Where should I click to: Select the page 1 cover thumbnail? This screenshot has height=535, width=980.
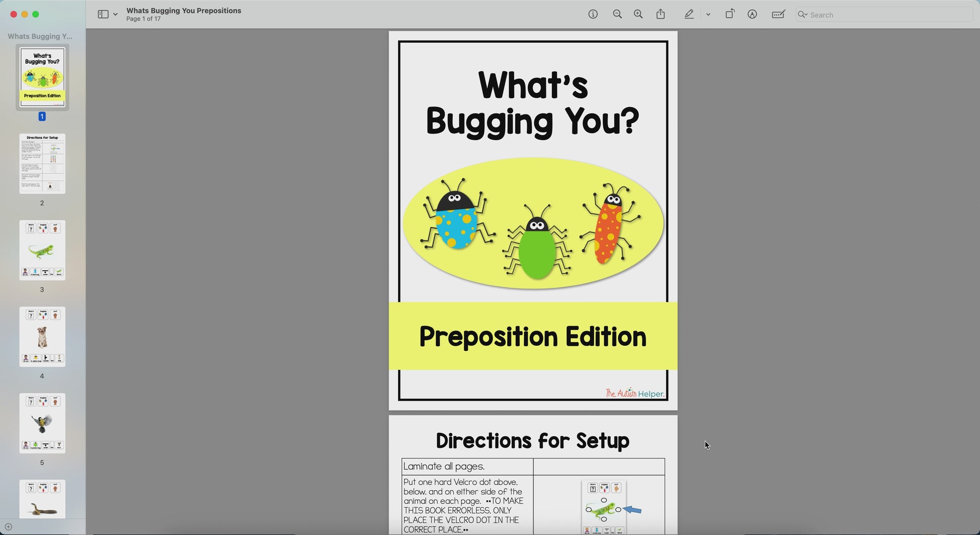point(42,77)
